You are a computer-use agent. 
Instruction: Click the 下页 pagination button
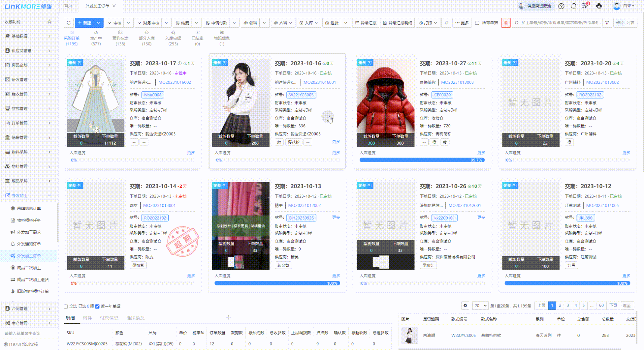[613, 306]
